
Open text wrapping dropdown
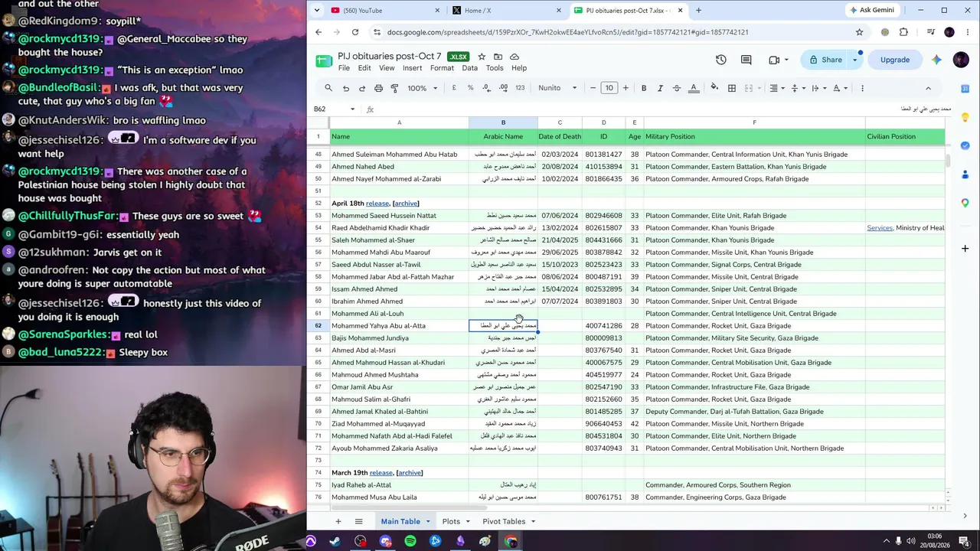pyautogui.click(x=818, y=88)
